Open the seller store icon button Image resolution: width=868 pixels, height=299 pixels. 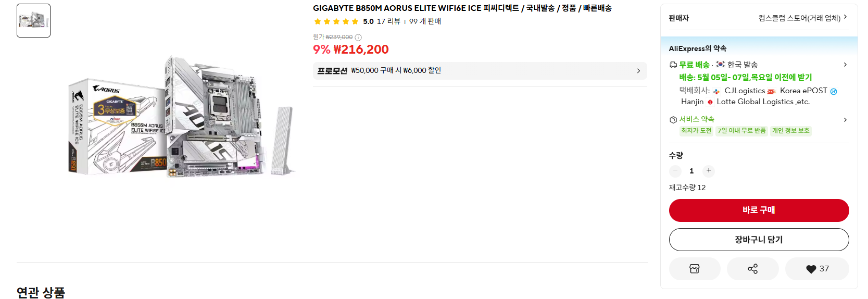coord(694,269)
